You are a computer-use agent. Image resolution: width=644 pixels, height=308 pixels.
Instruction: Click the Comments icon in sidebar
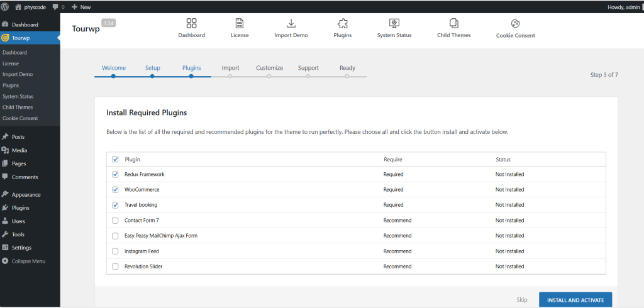5,177
